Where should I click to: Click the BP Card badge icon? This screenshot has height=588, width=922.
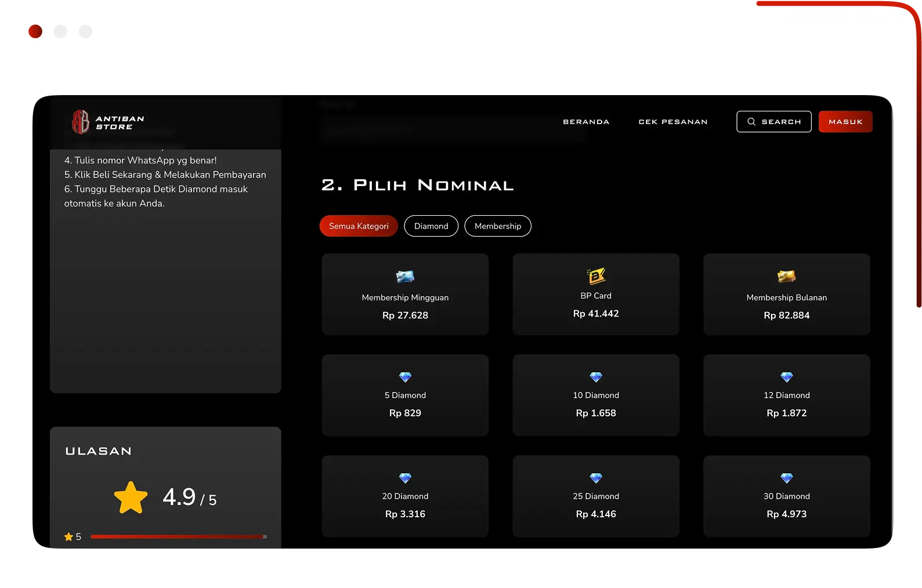pos(596,276)
